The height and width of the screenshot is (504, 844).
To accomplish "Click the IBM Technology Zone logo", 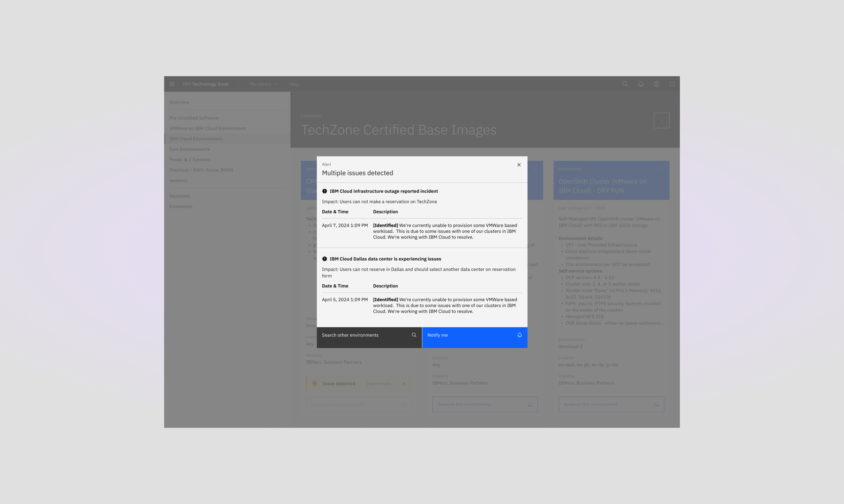I will coord(205,84).
